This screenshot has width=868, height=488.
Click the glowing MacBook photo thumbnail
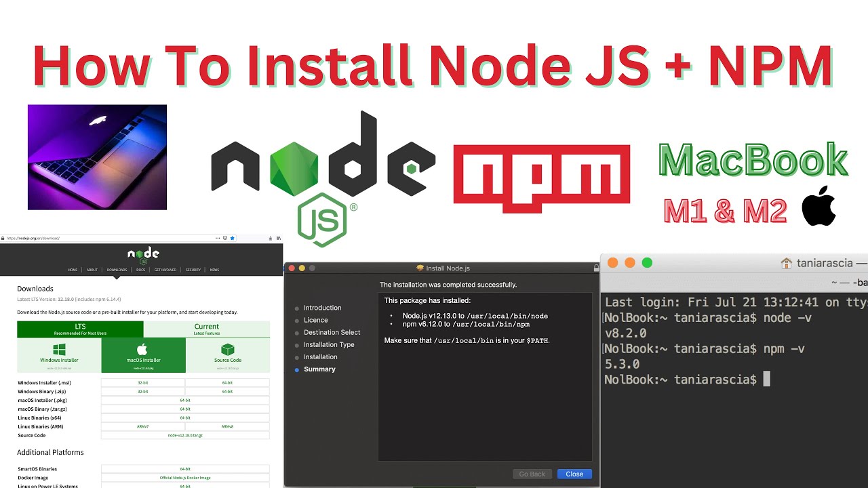point(97,157)
